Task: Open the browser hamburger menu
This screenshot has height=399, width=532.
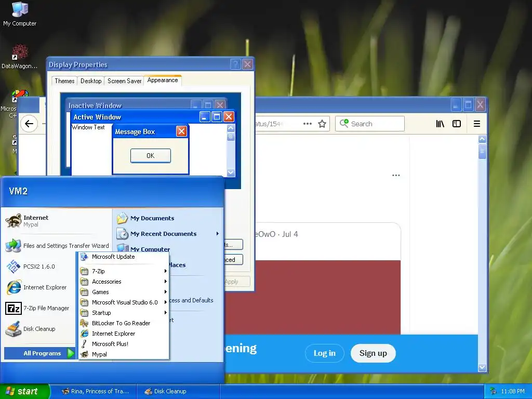Action: [x=477, y=124]
